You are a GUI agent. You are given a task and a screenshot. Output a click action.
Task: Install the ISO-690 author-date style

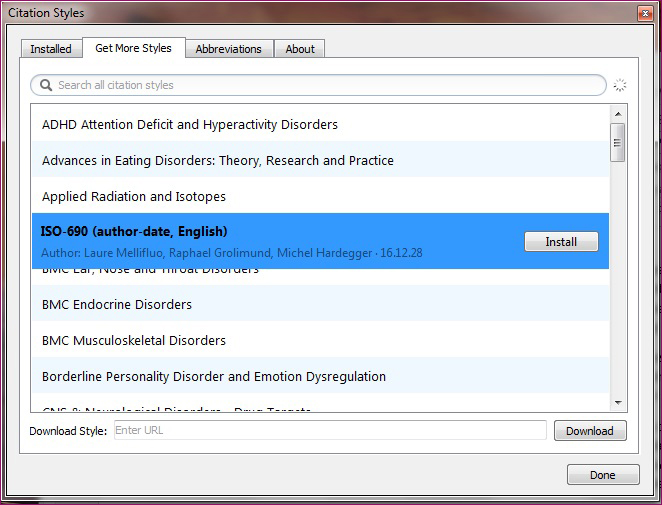click(560, 242)
